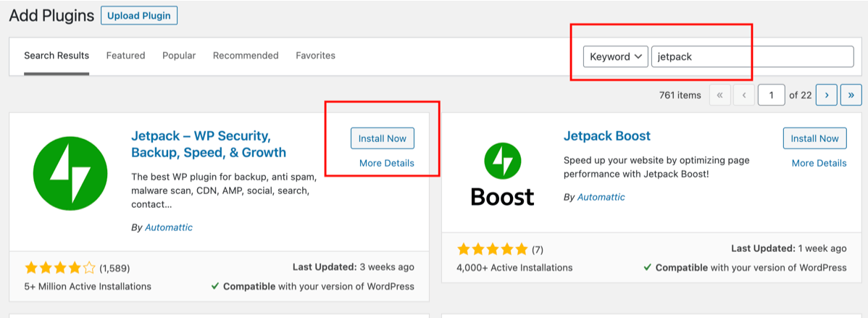The height and width of the screenshot is (318, 868).
Task: Click the current page number field
Action: [771, 95]
